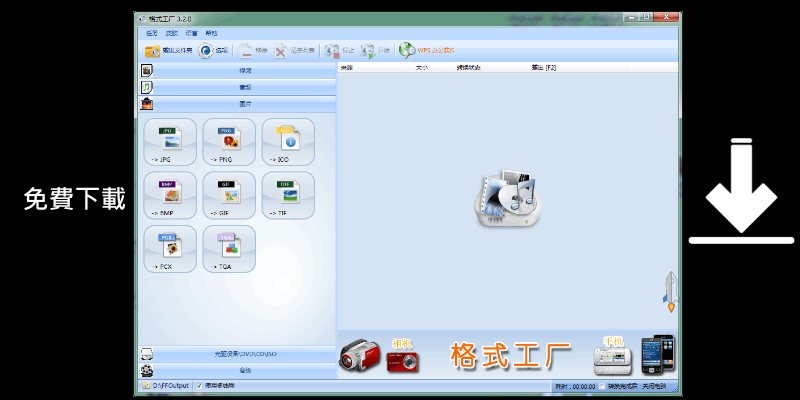Open the Task (任务) menu
This screenshot has width=800, height=400.
click(152, 33)
